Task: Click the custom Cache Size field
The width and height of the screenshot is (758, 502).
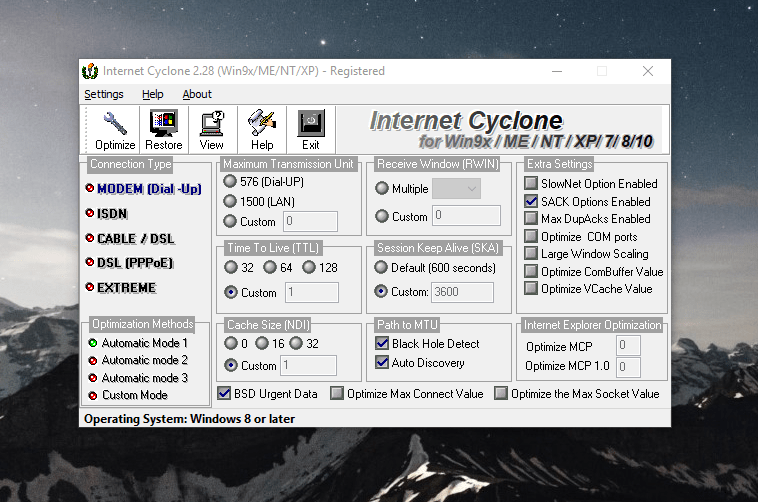Action: (308, 365)
